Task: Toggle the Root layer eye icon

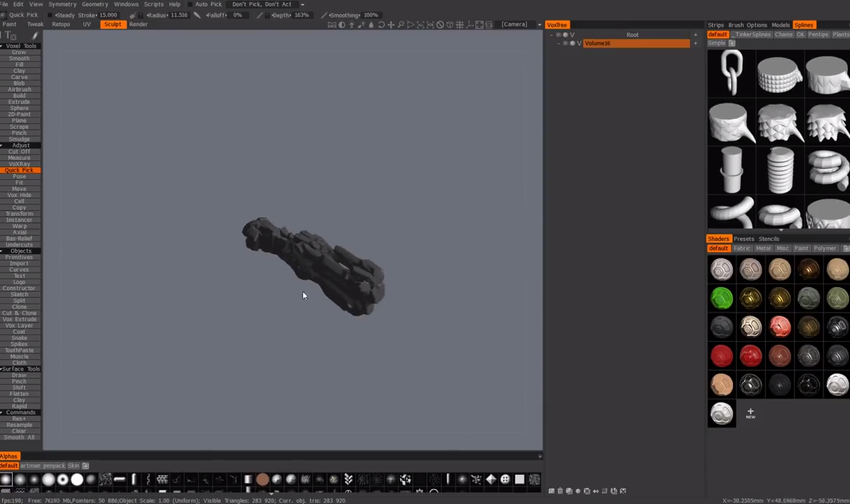Action: 558,35
